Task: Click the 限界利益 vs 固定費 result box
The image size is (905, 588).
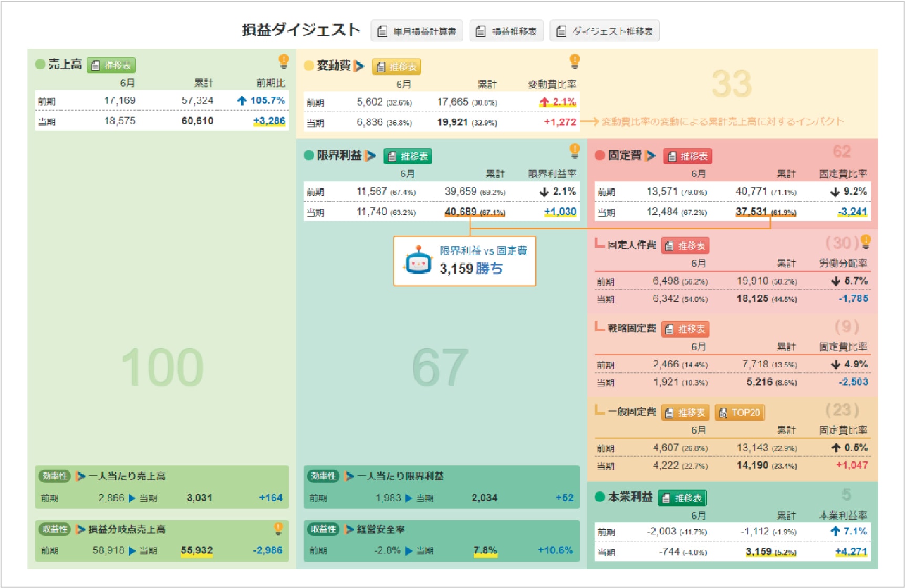Action: point(465,261)
